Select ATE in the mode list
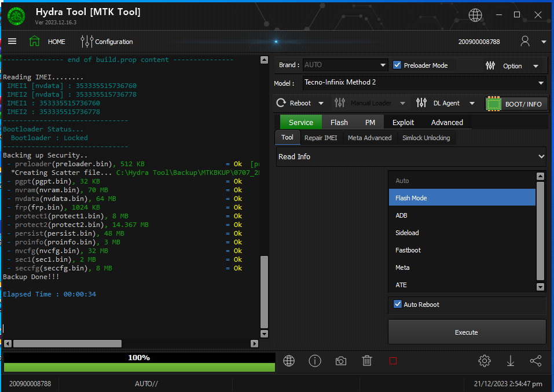This screenshot has height=392, width=554. point(462,284)
